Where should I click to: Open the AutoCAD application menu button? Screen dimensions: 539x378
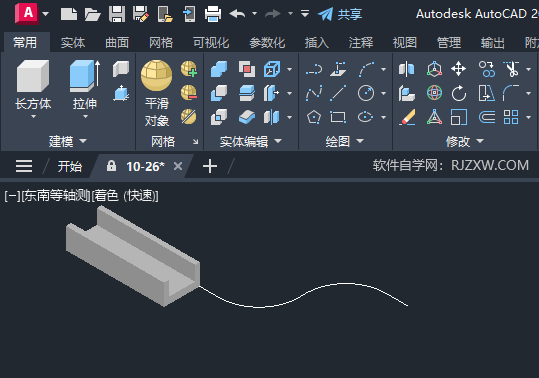pos(27,14)
